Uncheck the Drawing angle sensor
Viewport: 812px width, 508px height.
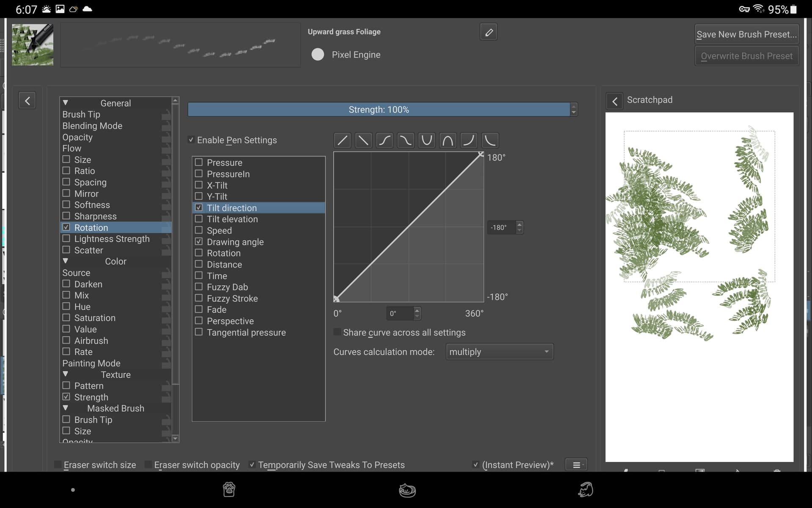pyautogui.click(x=199, y=242)
